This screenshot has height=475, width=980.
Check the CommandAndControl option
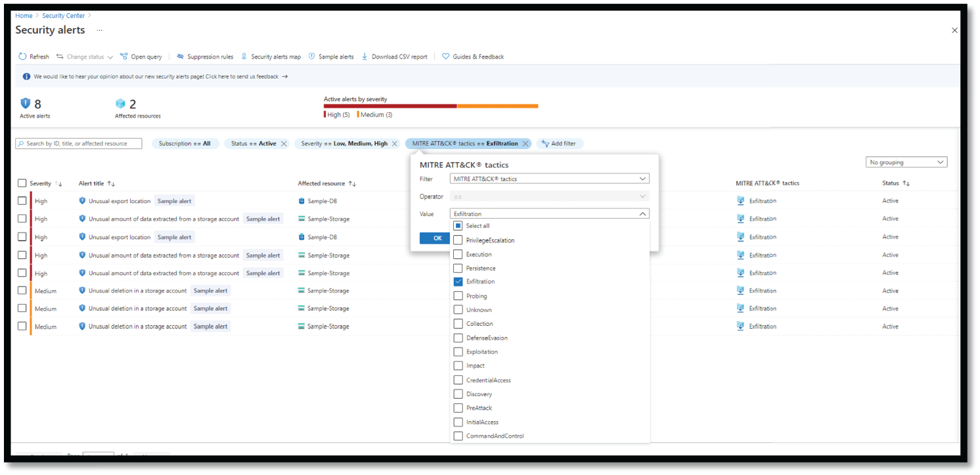coord(458,436)
